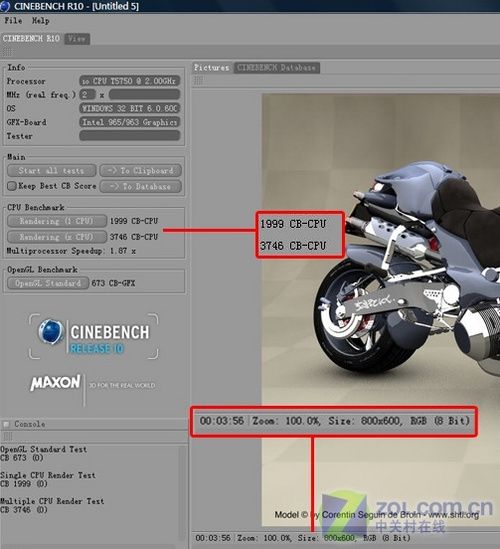The width and height of the screenshot is (500, 549).
Task: Click the Tester name field
Action: (x=130, y=135)
